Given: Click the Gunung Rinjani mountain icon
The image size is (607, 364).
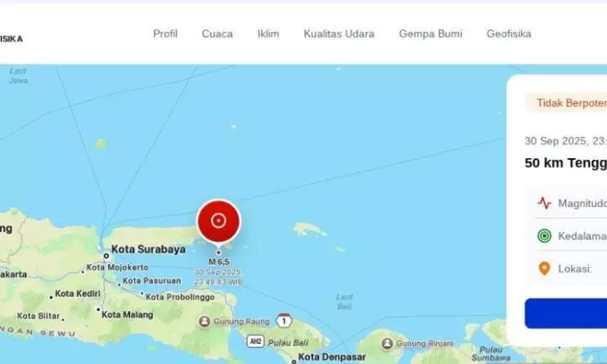Looking at the screenshot, I should click(x=387, y=343).
